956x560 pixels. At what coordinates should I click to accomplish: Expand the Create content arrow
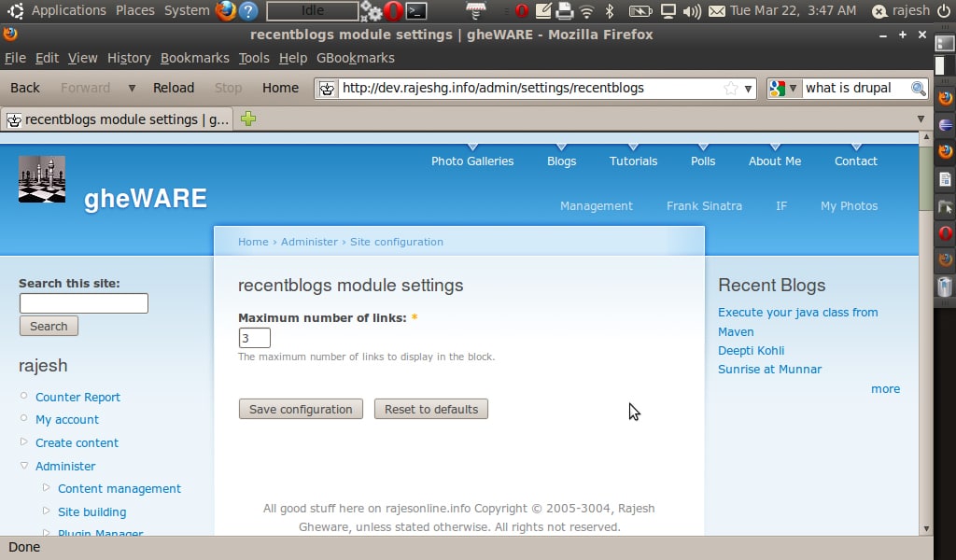coord(23,441)
